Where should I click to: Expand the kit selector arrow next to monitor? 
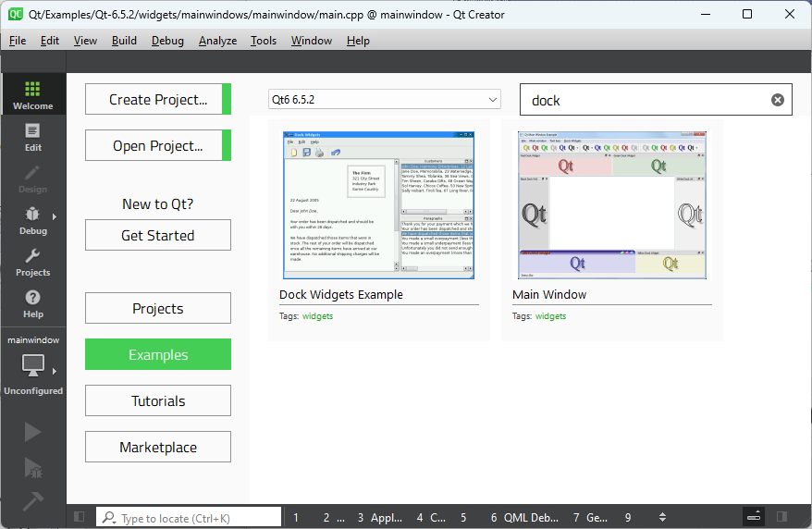click(55, 371)
